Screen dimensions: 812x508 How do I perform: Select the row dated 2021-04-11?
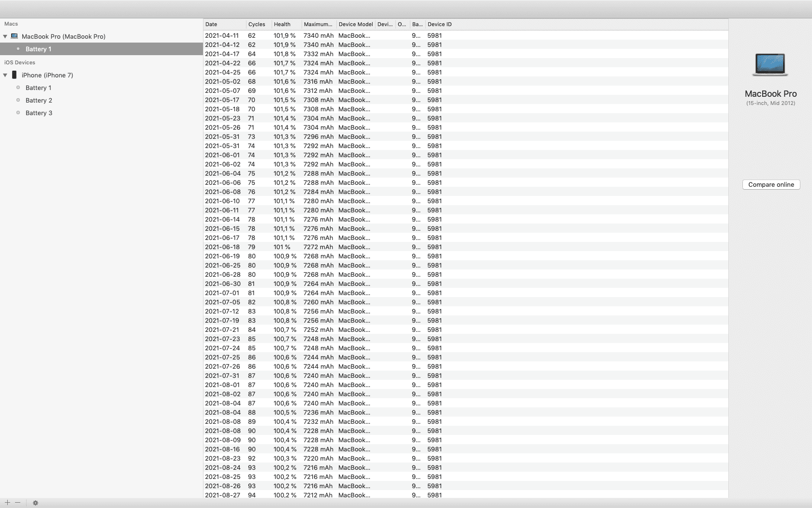[x=466, y=35]
